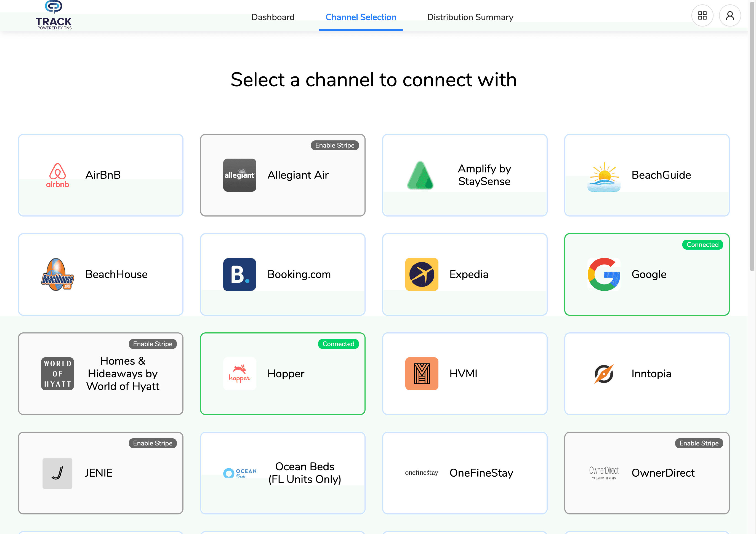Click the 'Select a channel to connect with' heading
This screenshot has width=756, height=534.
pos(374,80)
